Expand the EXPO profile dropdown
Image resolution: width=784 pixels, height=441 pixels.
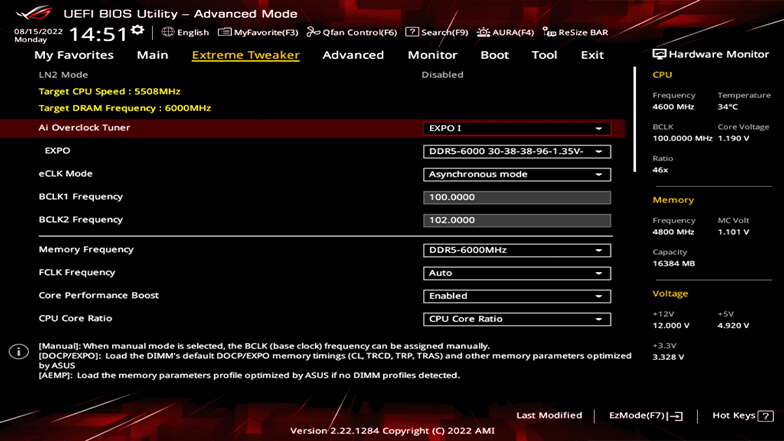pos(517,152)
